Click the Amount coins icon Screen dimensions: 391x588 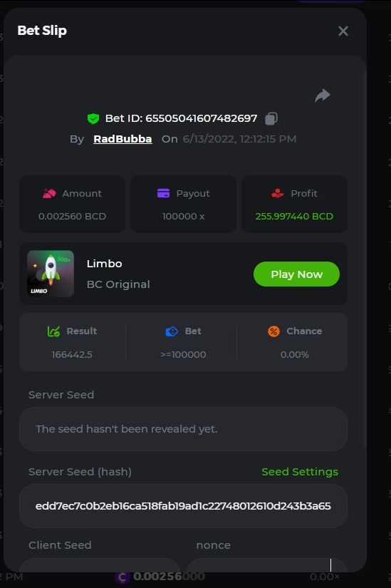click(49, 193)
